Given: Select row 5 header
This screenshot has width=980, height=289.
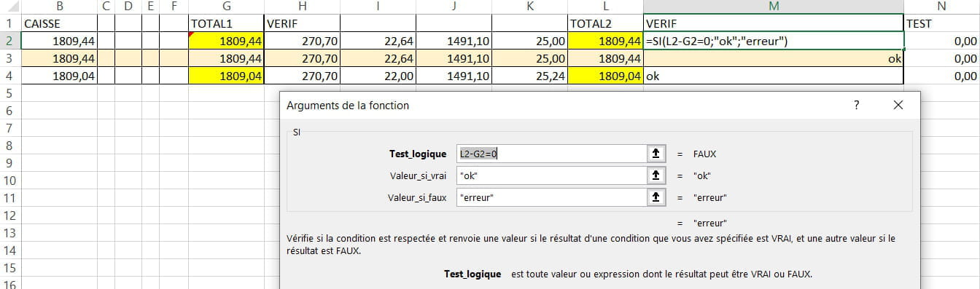Looking at the screenshot, I should click(x=10, y=93).
